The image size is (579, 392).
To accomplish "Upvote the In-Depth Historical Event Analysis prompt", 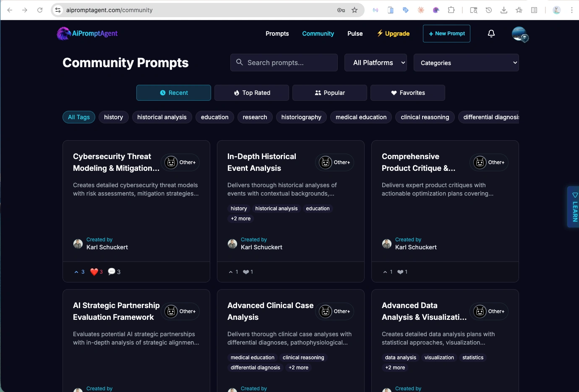I will point(233,272).
